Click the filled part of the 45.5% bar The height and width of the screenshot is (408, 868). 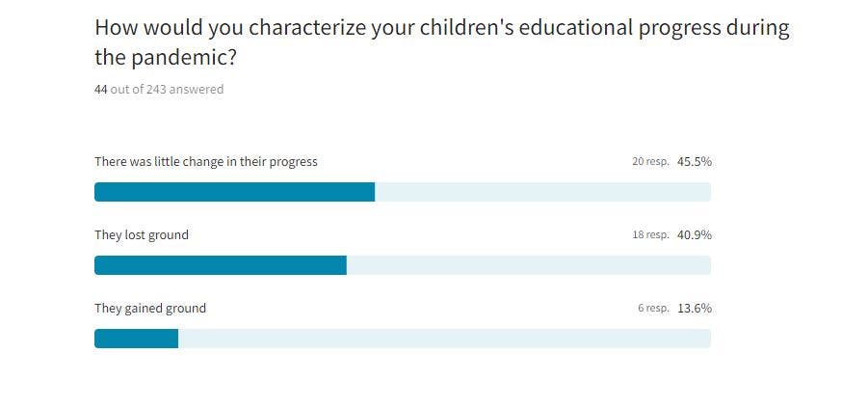point(234,192)
